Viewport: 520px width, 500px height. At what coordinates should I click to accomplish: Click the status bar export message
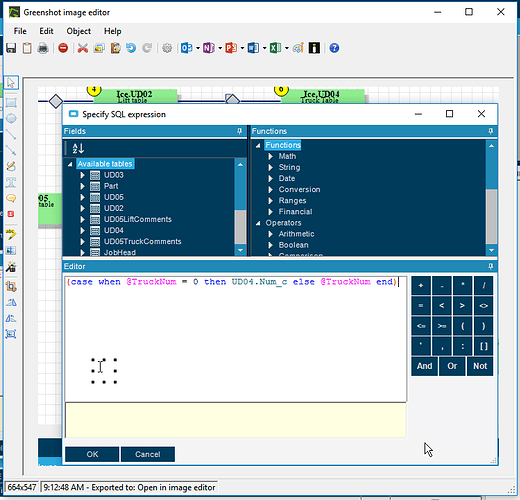[x=129, y=487]
